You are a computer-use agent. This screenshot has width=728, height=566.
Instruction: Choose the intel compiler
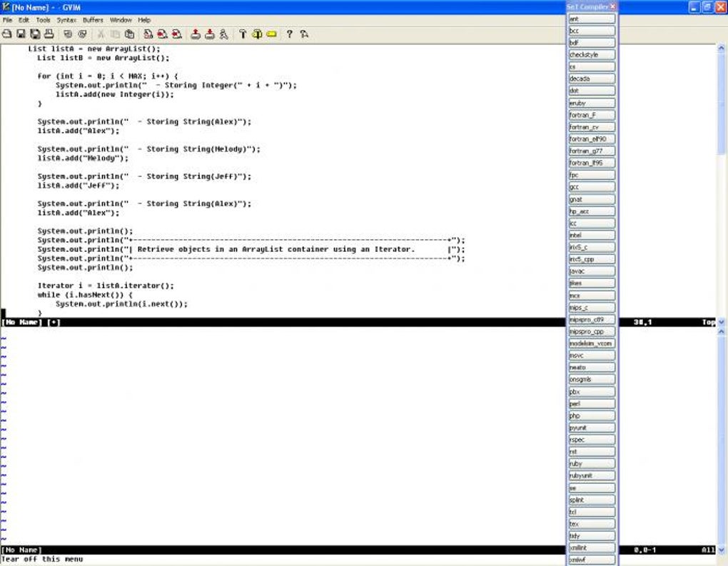coord(592,236)
